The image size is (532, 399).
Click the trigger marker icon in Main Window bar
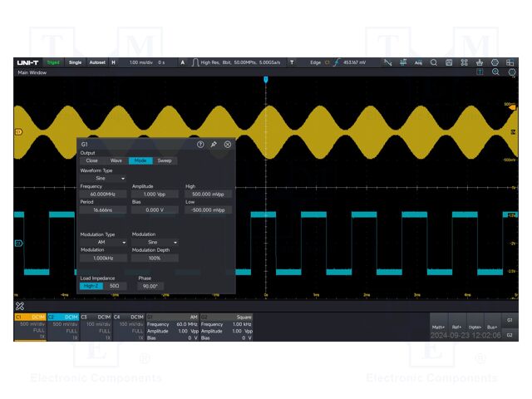480,72
